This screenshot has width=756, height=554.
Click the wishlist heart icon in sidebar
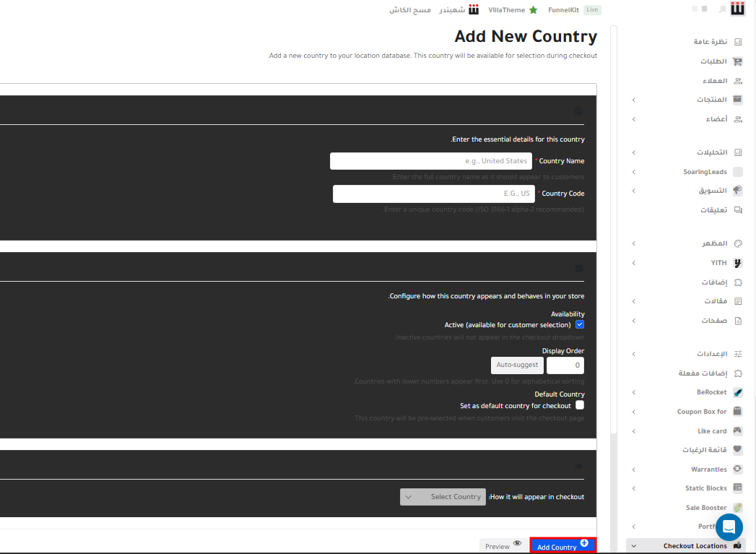737,449
